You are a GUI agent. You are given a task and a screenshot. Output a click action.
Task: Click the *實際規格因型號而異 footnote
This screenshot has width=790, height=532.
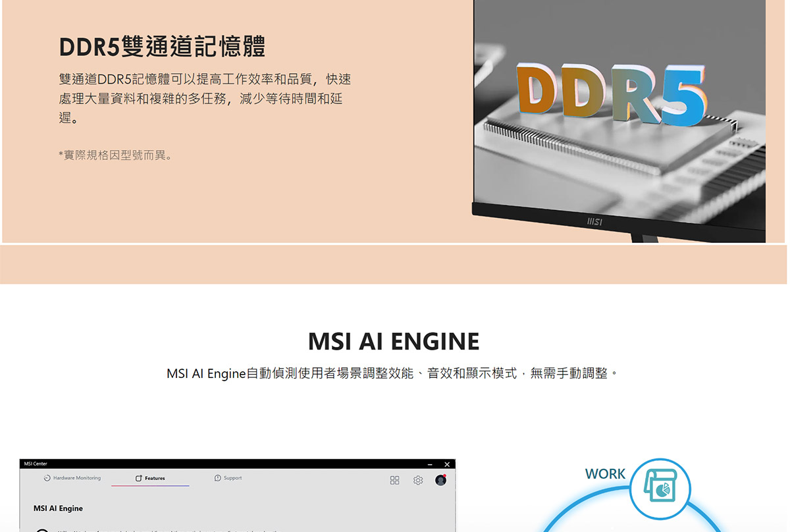(115, 156)
